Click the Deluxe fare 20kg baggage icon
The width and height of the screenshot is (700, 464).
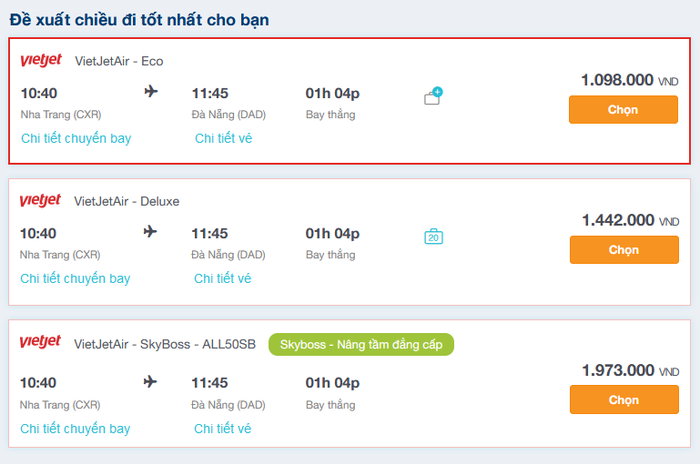pos(433,237)
